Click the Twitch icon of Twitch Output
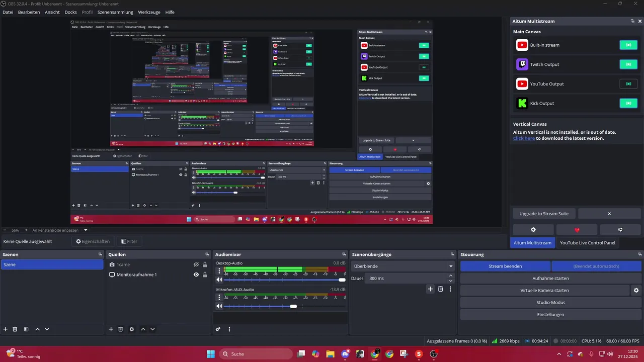 coord(522,64)
